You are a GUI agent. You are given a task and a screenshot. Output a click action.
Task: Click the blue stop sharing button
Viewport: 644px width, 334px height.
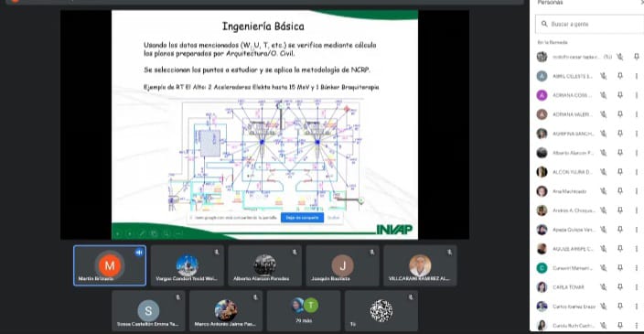[x=302, y=217]
